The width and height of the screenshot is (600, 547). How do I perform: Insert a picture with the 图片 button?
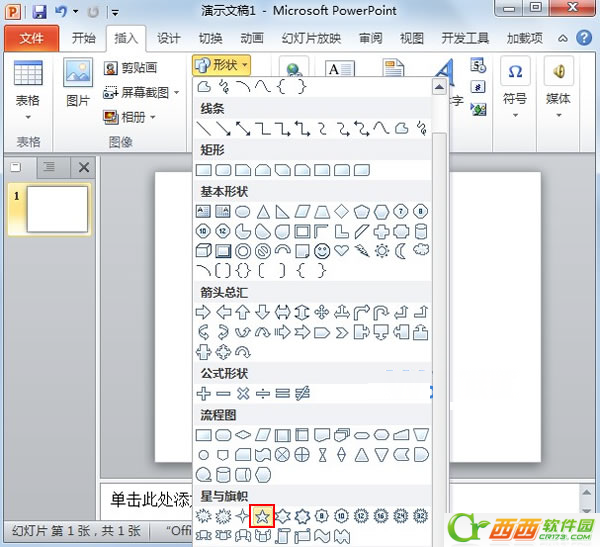[77, 82]
